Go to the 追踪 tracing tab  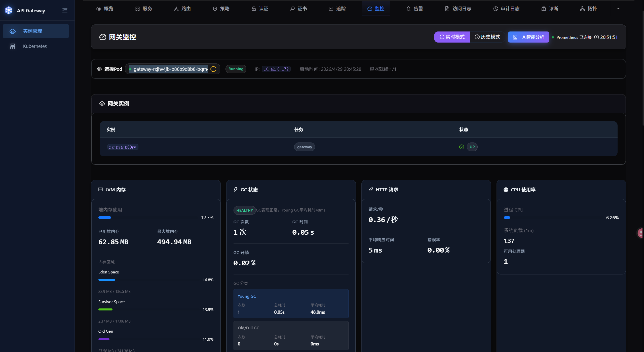[x=337, y=9]
